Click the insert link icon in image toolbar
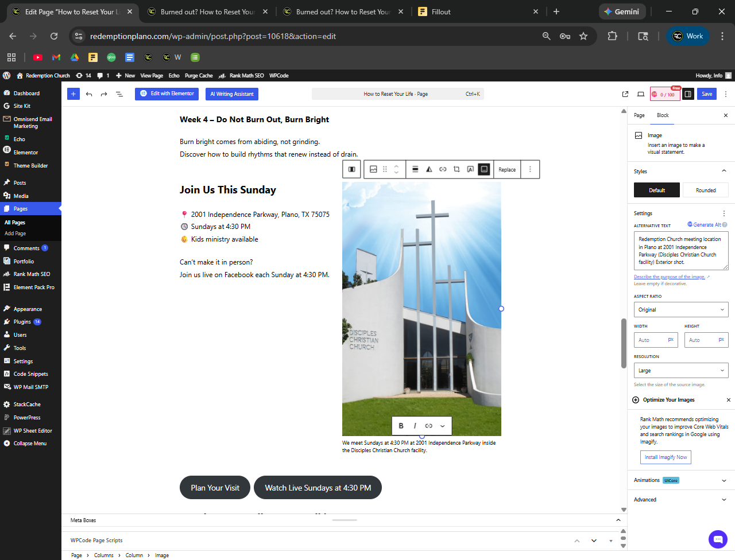 (443, 169)
